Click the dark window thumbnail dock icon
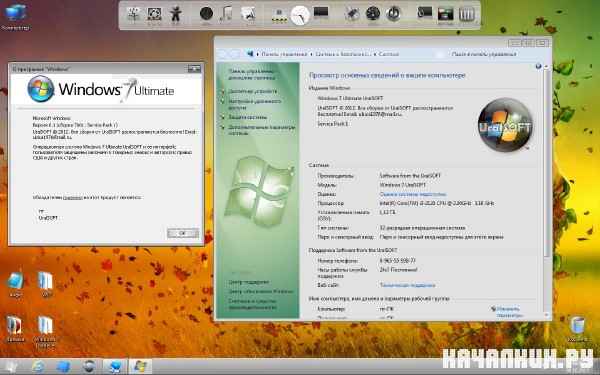This screenshot has width=600, height=375. [445, 15]
